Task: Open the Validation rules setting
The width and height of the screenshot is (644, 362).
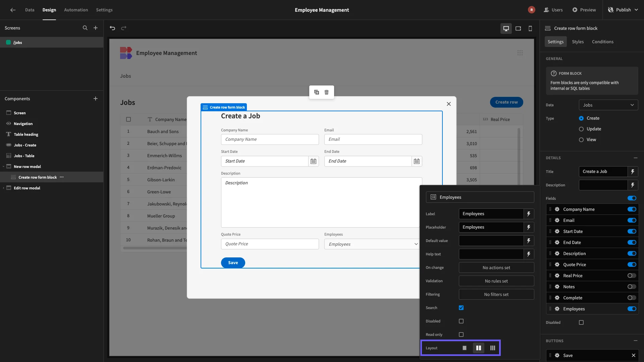Action: pos(496,281)
